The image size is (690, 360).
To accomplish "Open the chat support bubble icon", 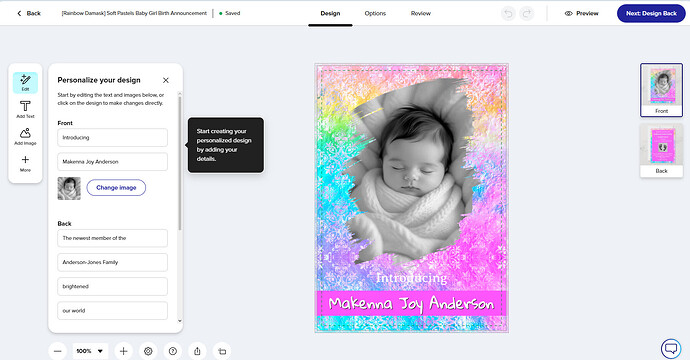I will point(671,349).
